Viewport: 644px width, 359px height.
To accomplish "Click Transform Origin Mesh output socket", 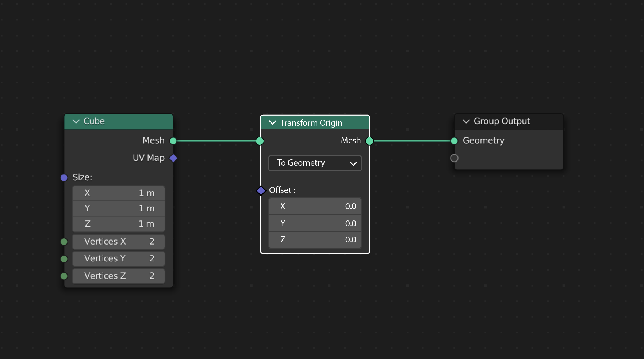I will [x=369, y=141].
